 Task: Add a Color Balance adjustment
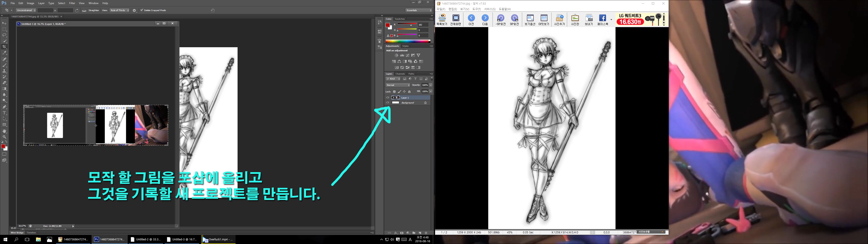(399, 61)
